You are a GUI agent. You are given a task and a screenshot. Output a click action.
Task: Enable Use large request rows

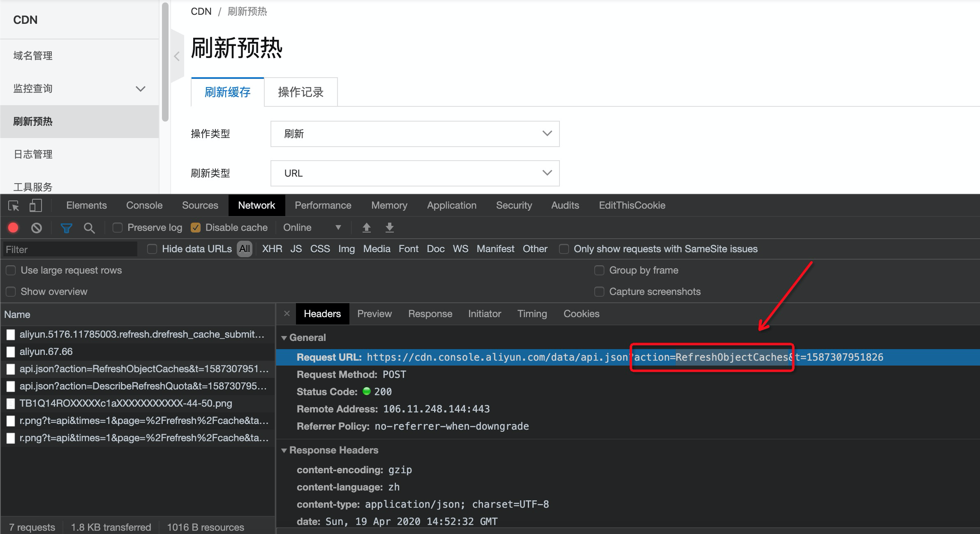[x=11, y=270]
